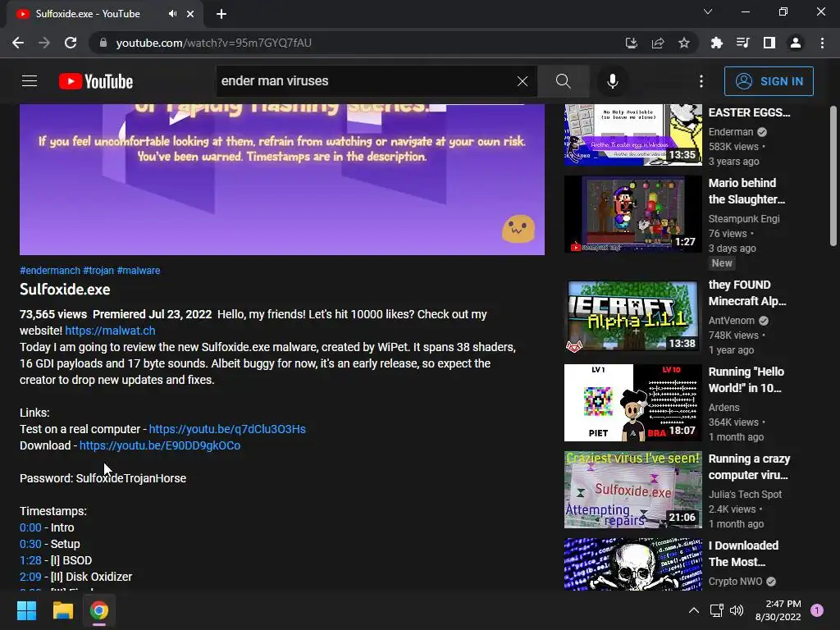Screen dimensions: 840x630
Task: Mute tab audio speaker icon
Action: pyautogui.click(x=172, y=14)
